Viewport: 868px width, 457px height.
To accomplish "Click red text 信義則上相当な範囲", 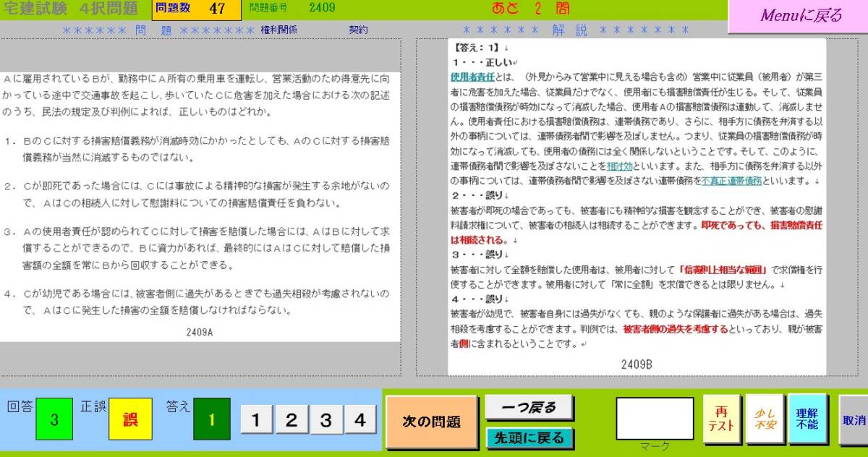I will pos(723,269).
